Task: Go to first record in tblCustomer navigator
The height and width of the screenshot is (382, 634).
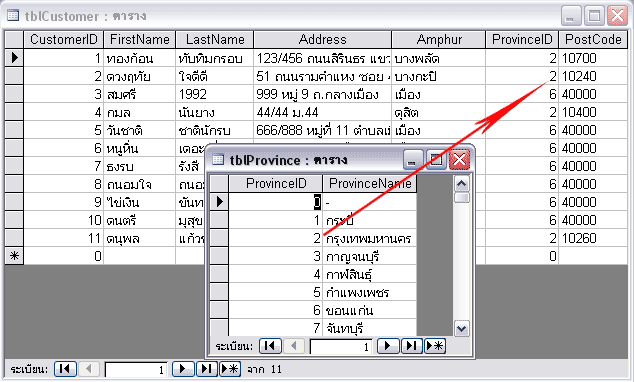Action: click(x=65, y=369)
